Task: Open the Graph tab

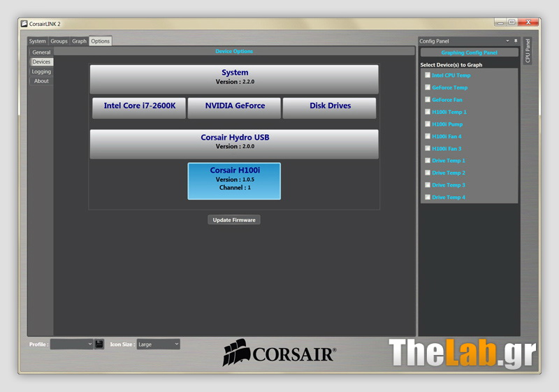Action: coord(79,41)
